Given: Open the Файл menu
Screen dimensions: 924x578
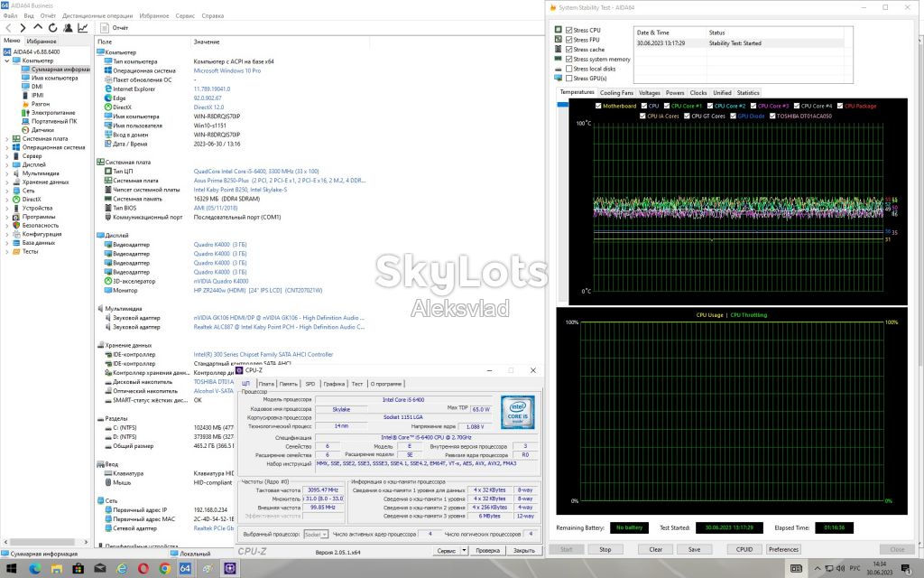Looking at the screenshot, I should [10, 16].
